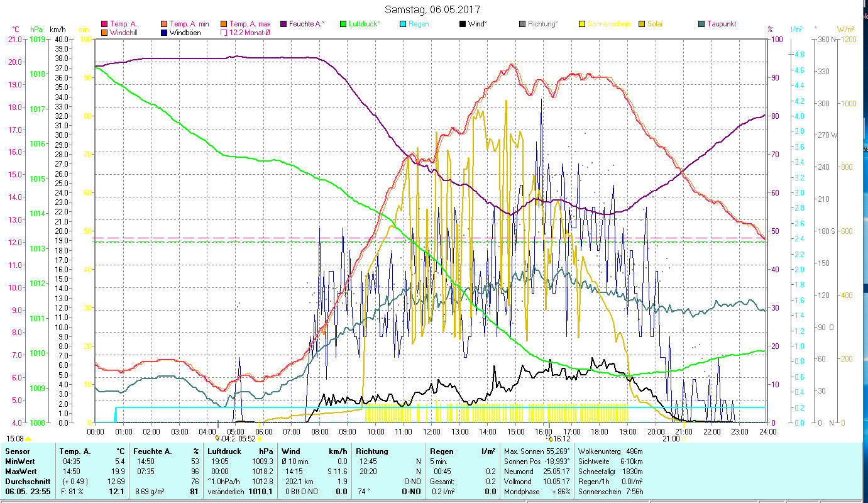Click the pink Temp. A. legend swatch
Viewport: 868px width, 503px height.
(x=104, y=24)
